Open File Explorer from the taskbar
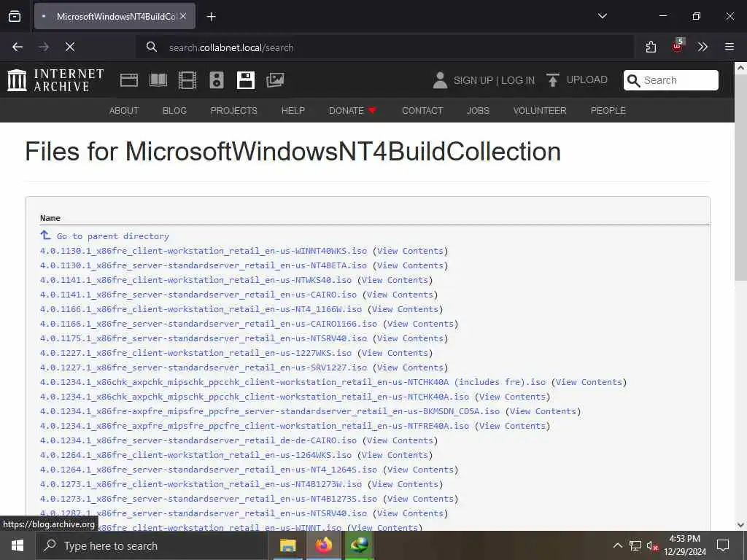Screen dimensions: 747x560 pos(287,545)
